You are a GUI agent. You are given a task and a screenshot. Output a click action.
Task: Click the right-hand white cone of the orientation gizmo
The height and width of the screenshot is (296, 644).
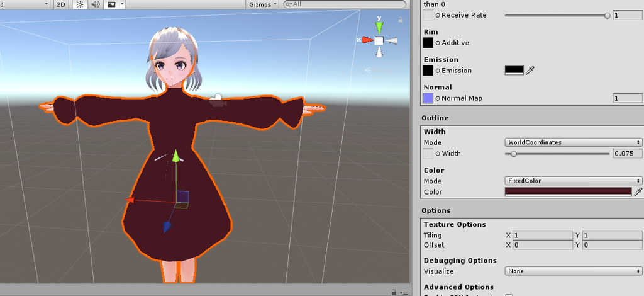(392, 40)
